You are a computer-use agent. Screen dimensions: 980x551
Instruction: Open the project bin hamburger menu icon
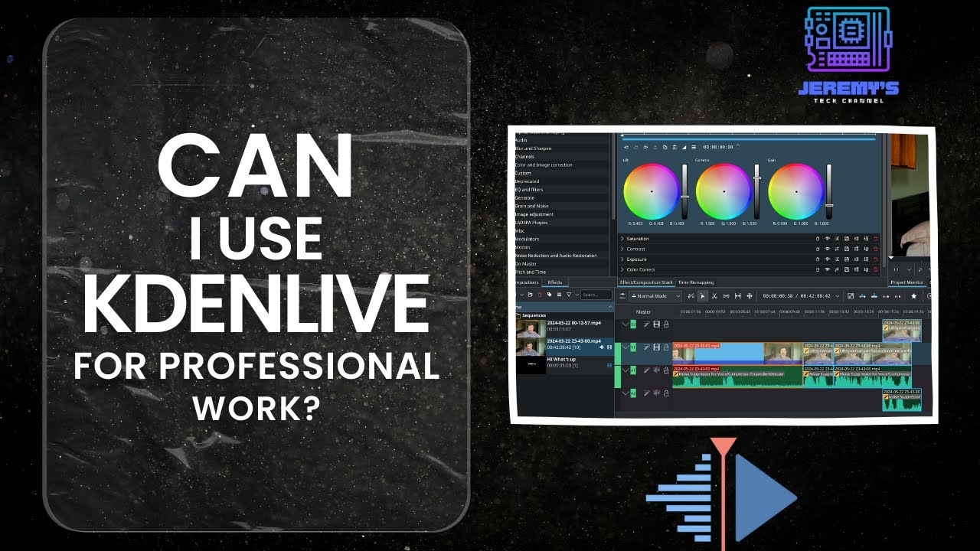pos(560,295)
